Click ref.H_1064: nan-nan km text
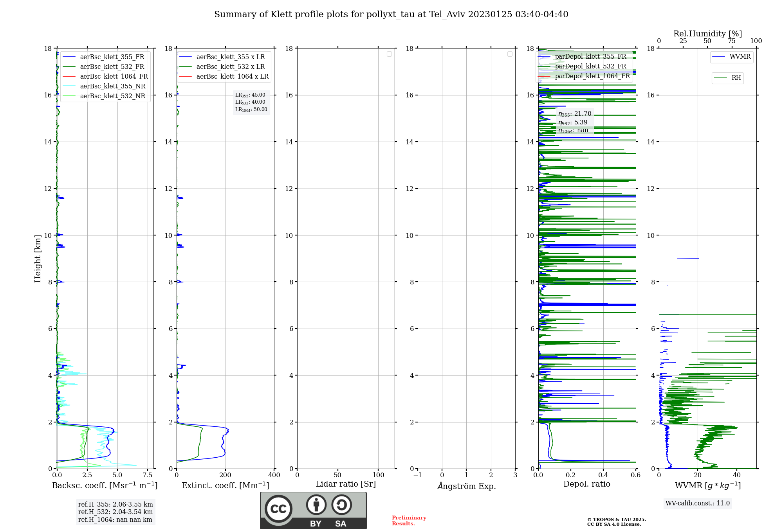 115,520
